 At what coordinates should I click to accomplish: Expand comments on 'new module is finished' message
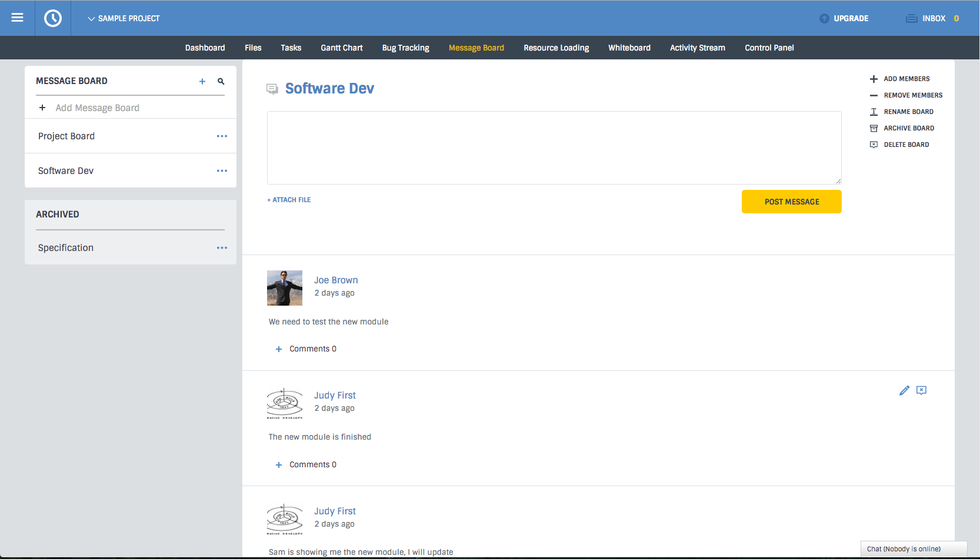[x=313, y=464]
